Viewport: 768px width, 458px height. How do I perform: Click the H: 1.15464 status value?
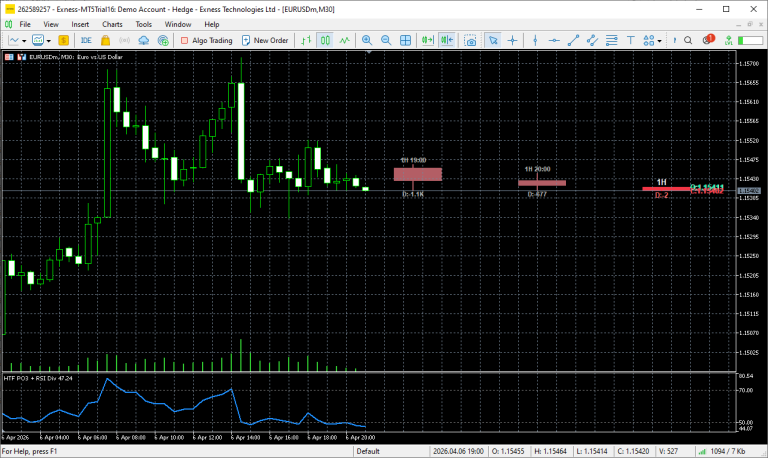[x=550, y=451]
